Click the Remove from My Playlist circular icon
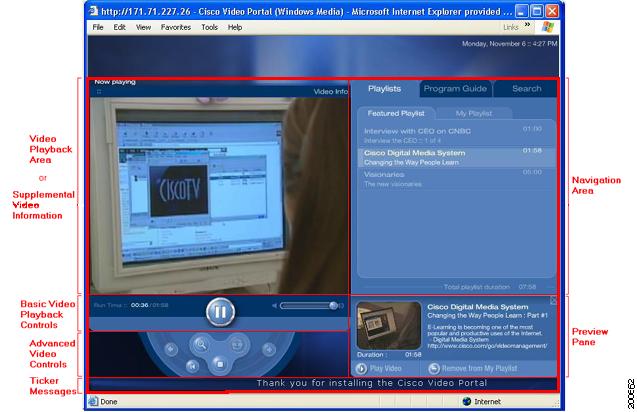 pos(434,369)
